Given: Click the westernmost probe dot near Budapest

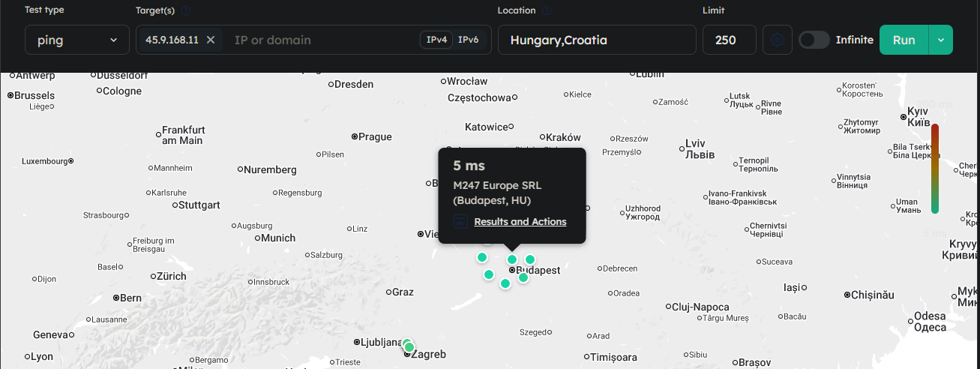Looking at the screenshot, I should click(482, 257).
